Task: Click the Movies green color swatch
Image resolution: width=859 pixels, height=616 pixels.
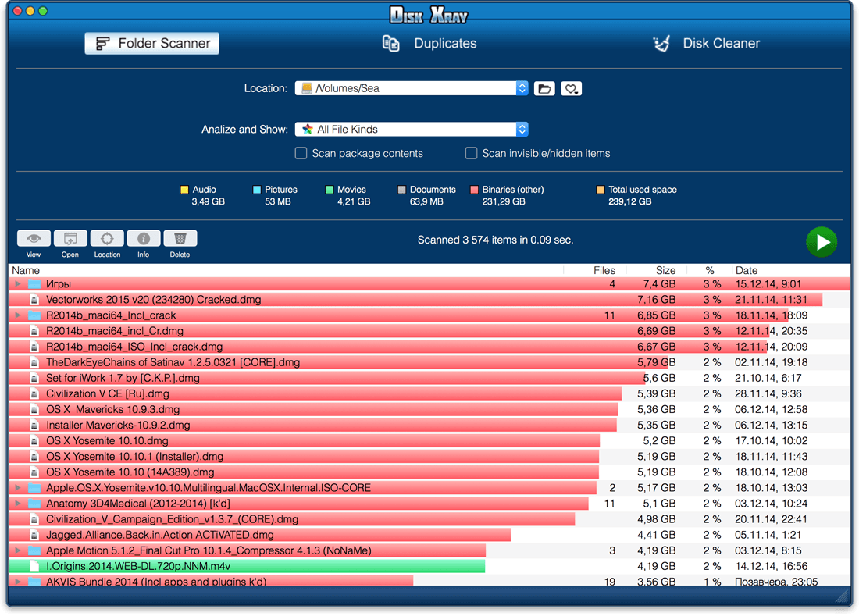Action: (x=330, y=190)
